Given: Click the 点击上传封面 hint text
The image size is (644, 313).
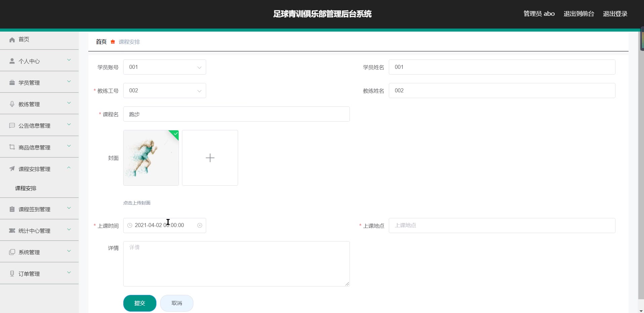Looking at the screenshot, I should [137, 203].
